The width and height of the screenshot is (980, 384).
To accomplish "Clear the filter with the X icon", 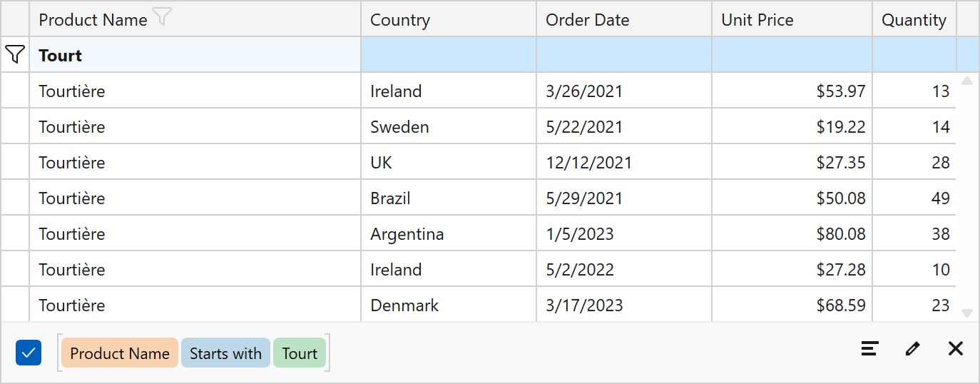I will (956, 348).
